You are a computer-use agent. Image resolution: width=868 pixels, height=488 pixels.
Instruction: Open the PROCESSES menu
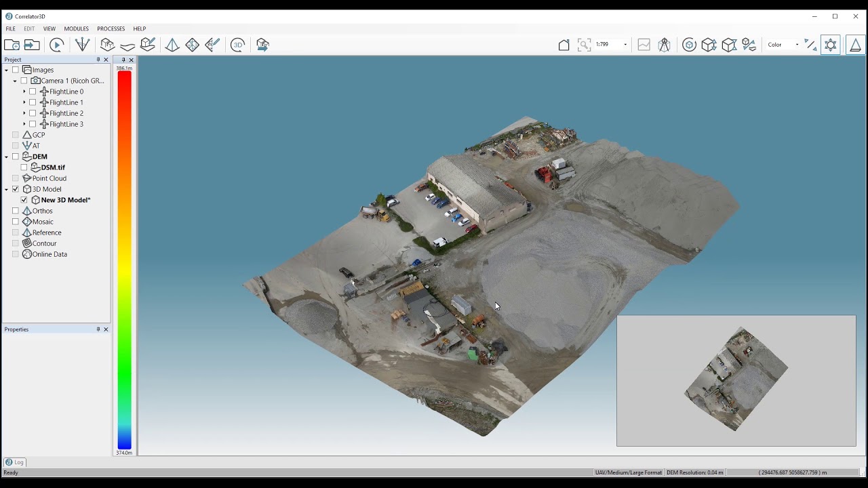tap(111, 29)
